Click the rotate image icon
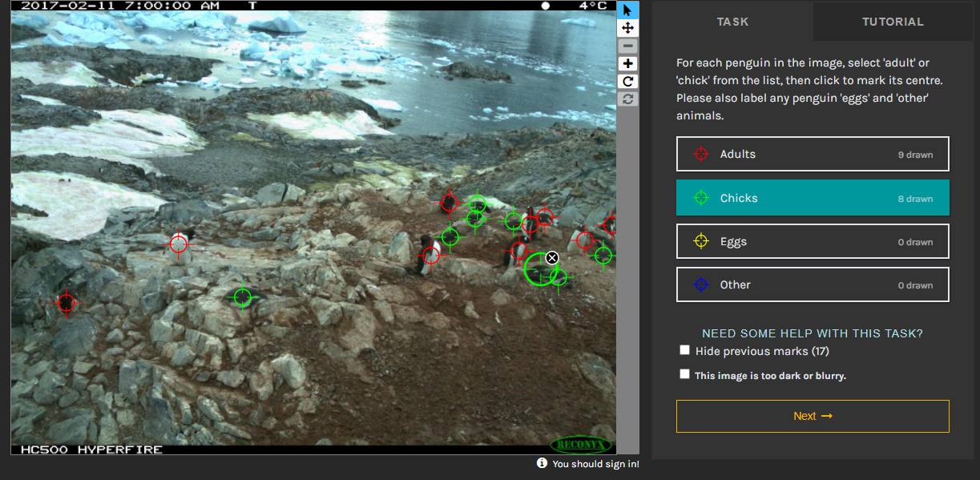 click(628, 81)
